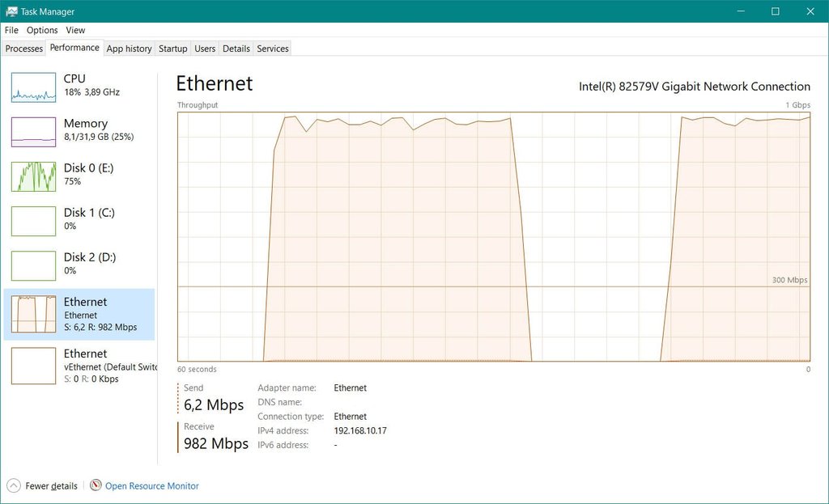The height and width of the screenshot is (504, 829).
Task: Open the File menu
Action: 11,30
